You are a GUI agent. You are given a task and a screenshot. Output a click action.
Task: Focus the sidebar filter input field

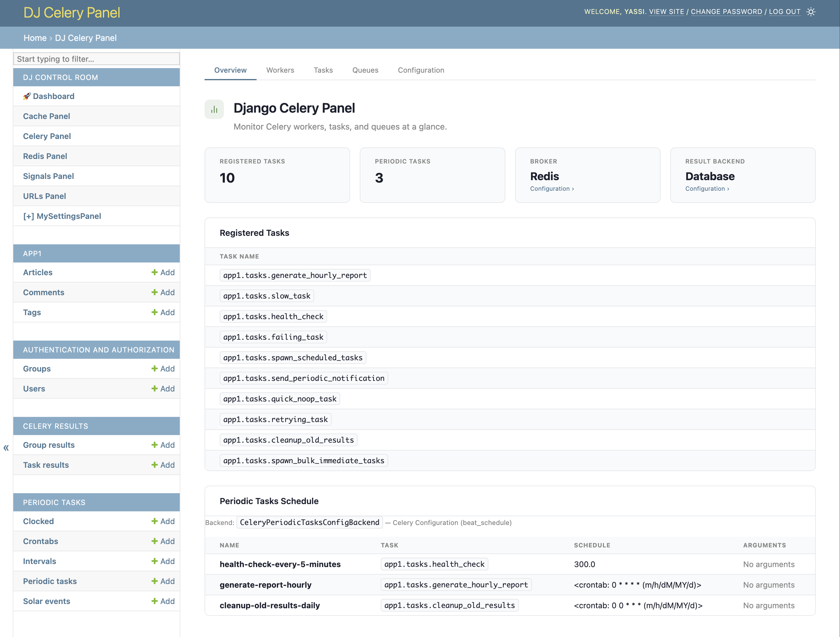(97, 59)
